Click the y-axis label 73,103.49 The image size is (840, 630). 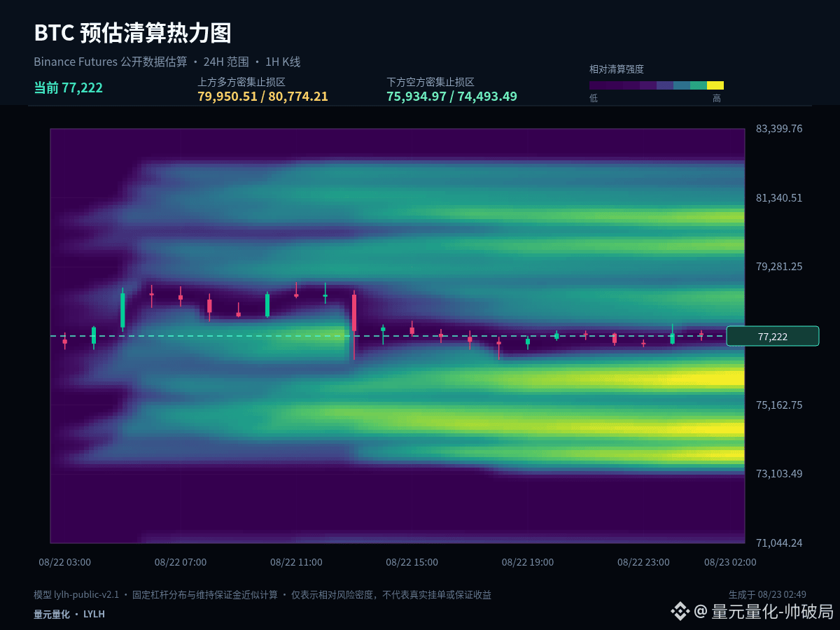(779, 474)
